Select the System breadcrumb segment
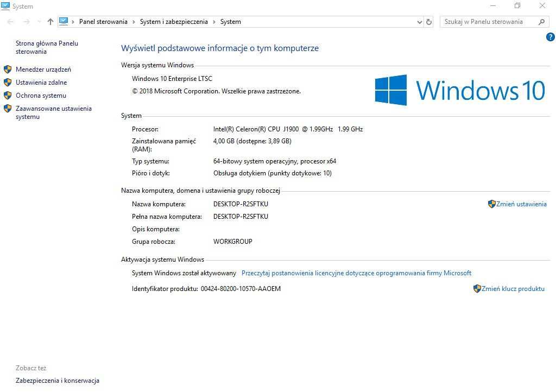 tap(230, 22)
